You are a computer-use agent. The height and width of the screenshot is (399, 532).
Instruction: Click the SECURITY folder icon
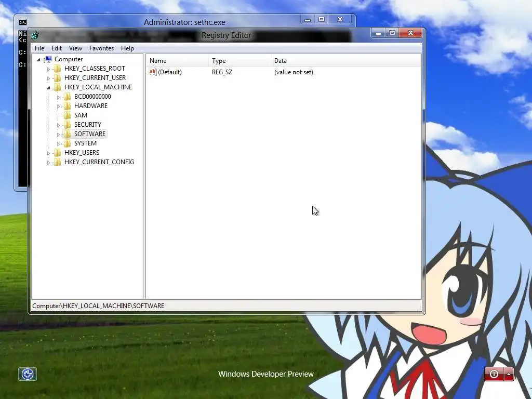tap(68, 125)
